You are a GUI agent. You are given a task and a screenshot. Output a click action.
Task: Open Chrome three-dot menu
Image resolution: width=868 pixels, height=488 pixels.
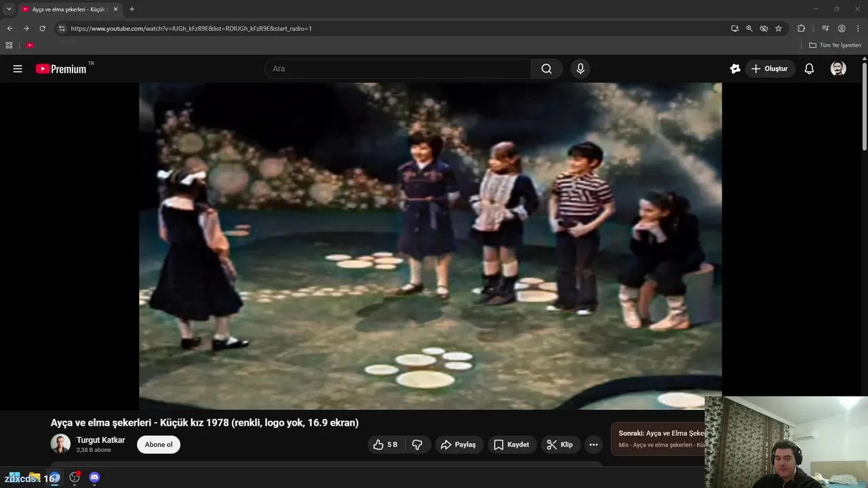coord(859,28)
